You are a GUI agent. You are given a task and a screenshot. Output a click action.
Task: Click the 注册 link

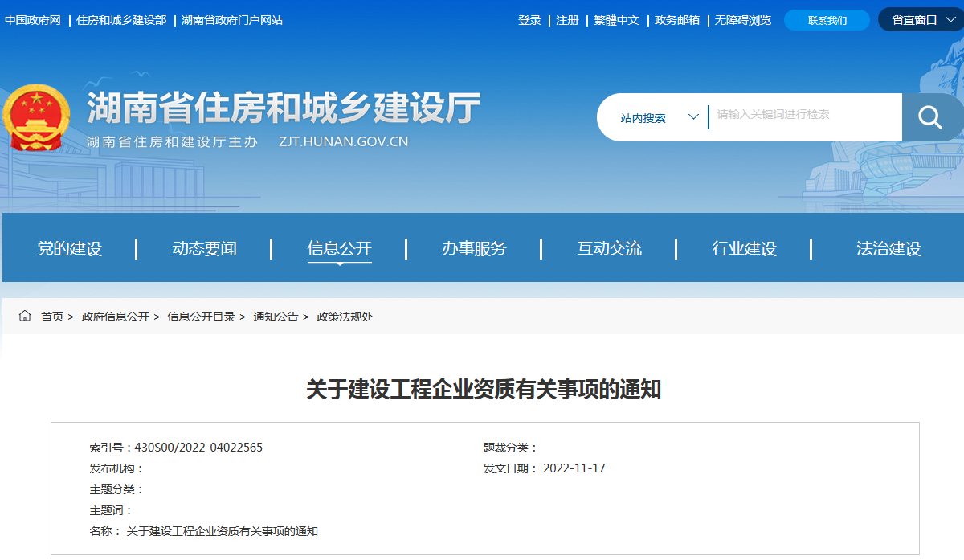tap(567, 20)
